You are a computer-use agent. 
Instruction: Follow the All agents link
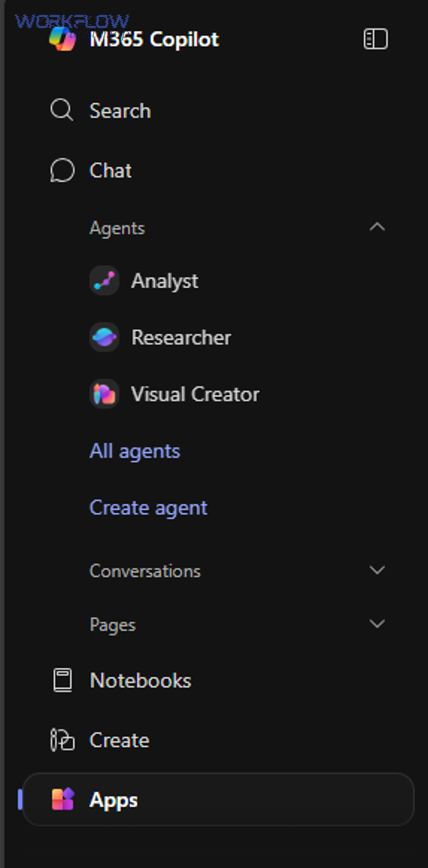(x=135, y=452)
